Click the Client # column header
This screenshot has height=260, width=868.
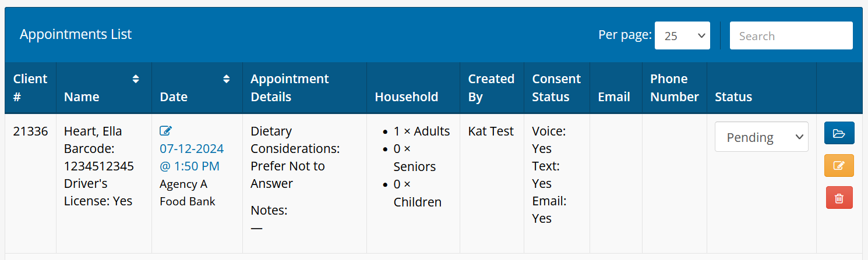30,88
